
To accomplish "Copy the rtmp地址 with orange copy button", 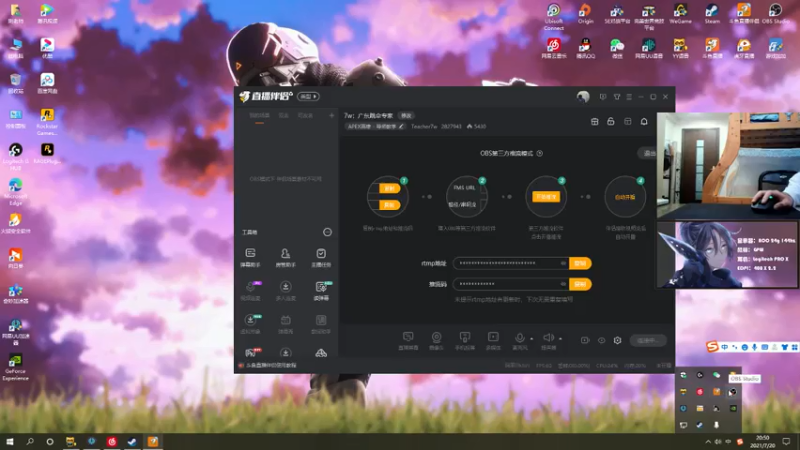I will click(580, 263).
